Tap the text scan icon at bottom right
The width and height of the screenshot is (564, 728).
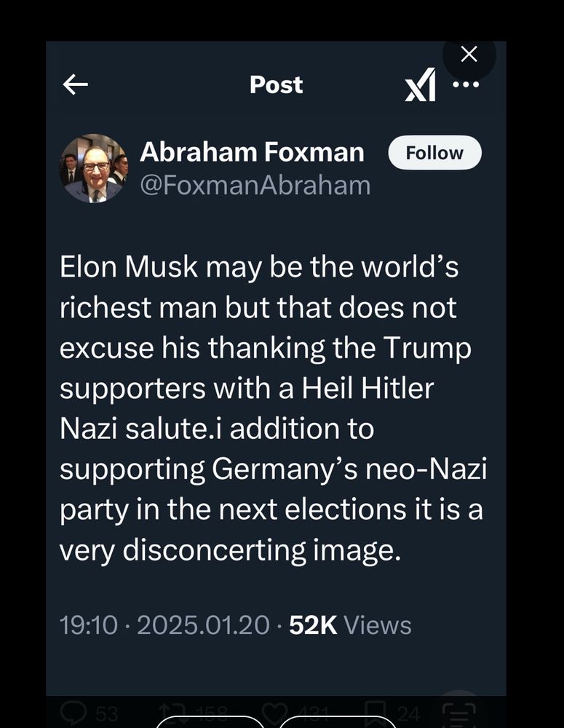[458, 711]
